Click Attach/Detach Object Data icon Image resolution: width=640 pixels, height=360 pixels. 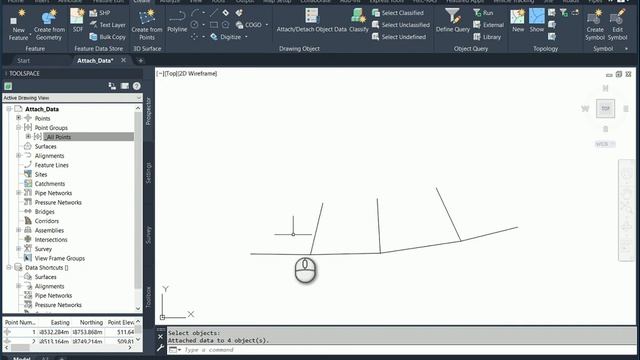311,21
